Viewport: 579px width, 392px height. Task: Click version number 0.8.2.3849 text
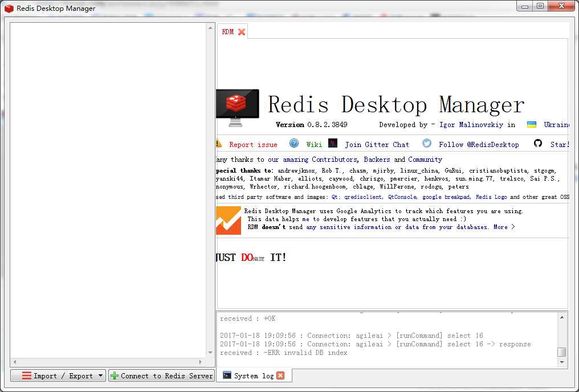click(327, 125)
